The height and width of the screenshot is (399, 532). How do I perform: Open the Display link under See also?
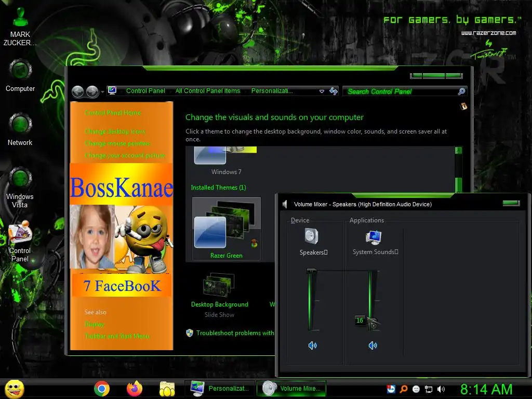pyautogui.click(x=95, y=324)
